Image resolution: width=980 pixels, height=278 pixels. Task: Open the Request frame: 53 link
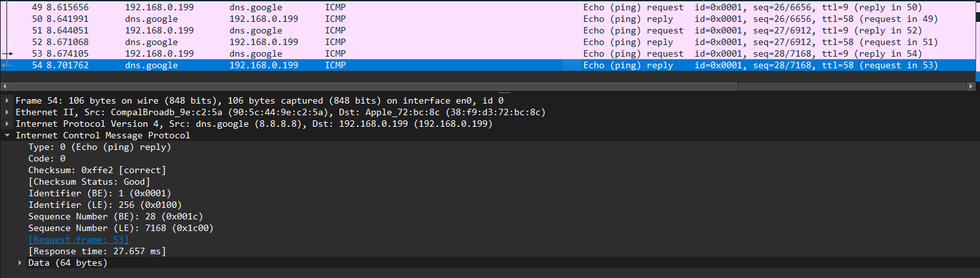pyautogui.click(x=78, y=240)
